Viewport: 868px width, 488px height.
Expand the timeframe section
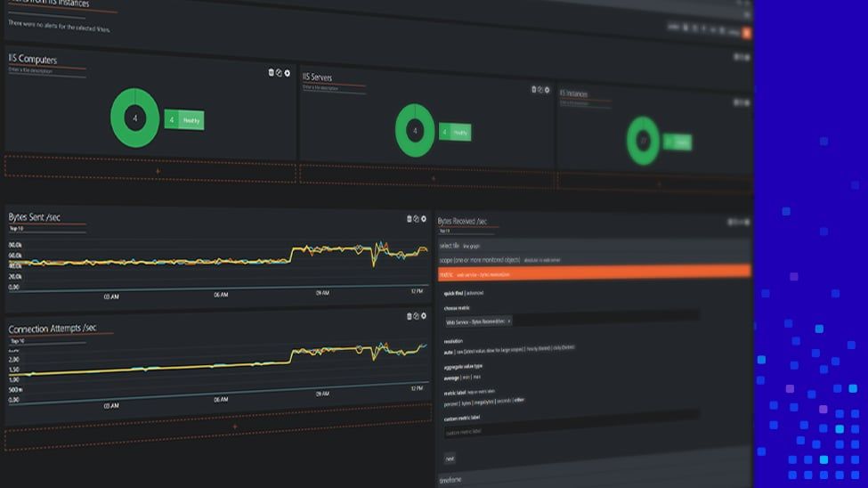[x=451, y=479]
